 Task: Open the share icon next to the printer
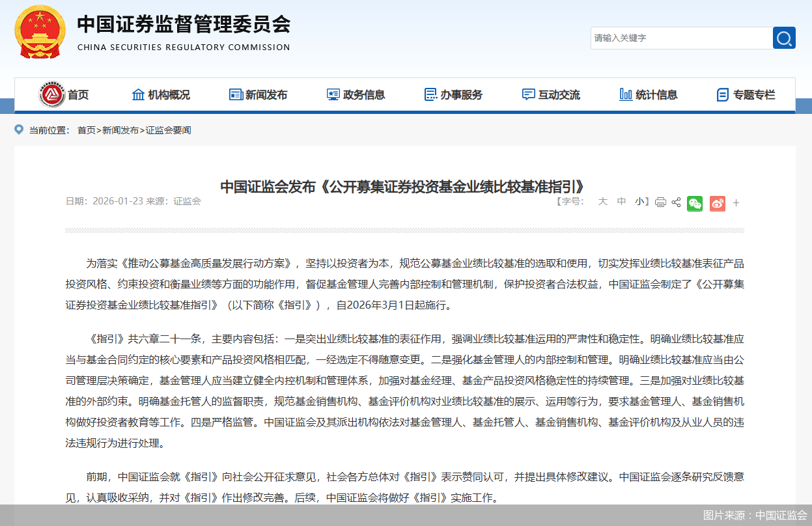click(x=677, y=203)
